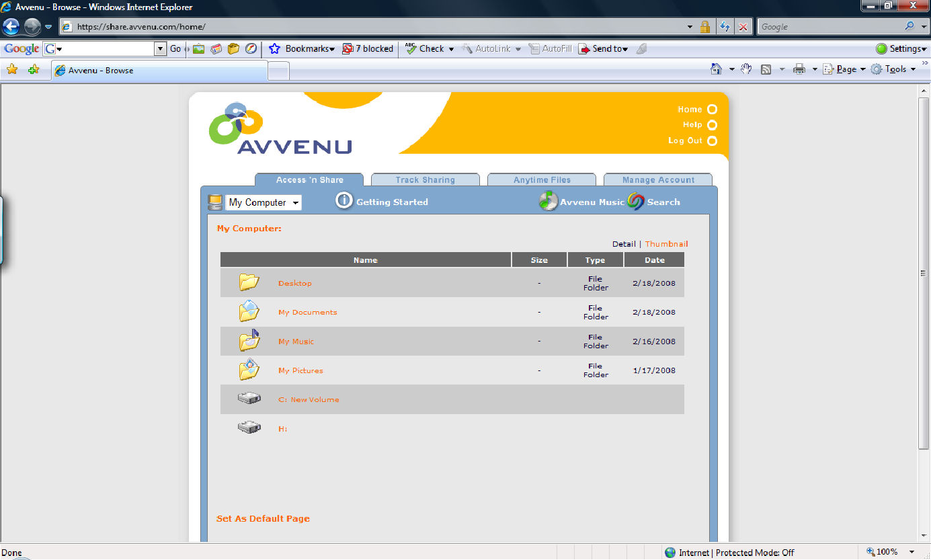Open the Desktop folder link

coord(295,283)
